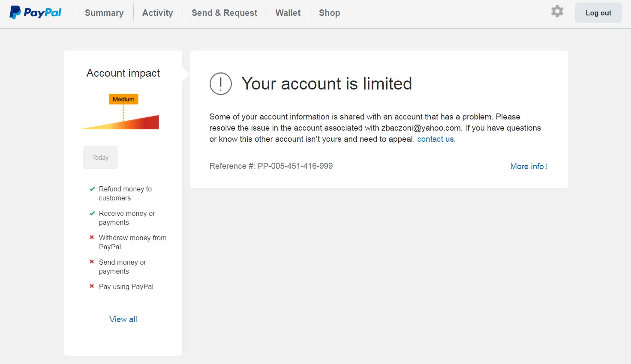Click the account impact gradient bar
Viewport: 631px width, 364px height.
click(x=120, y=122)
